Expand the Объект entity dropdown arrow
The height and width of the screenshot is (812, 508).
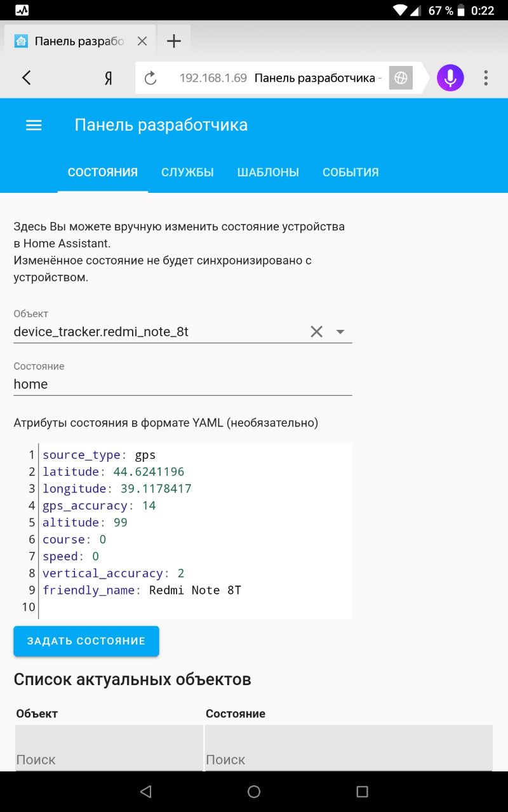[340, 332]
